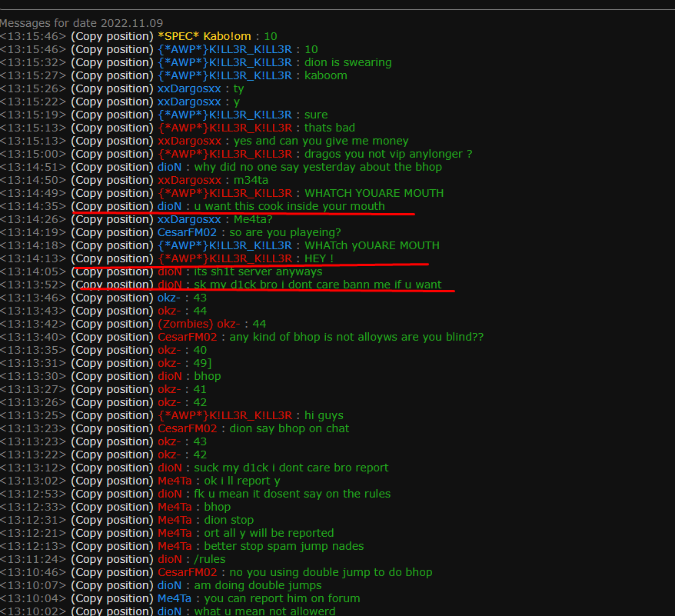Open player name *SPEC* Kabo!om
The image size is (675, 616).
[206, 36]
